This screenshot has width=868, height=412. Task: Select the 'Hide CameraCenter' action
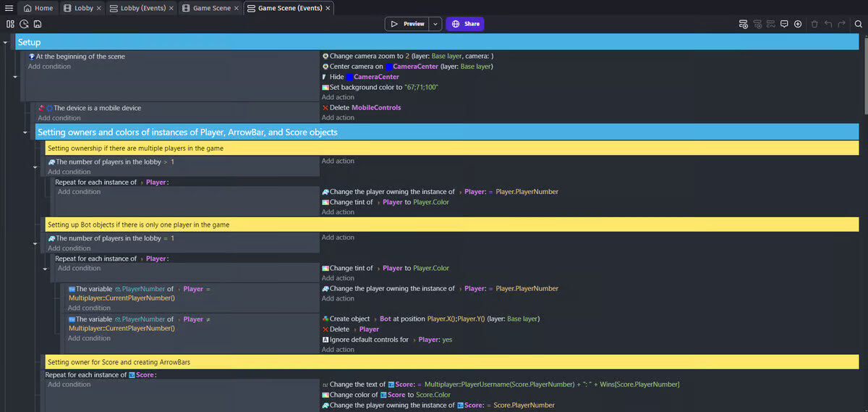point(361,77)
